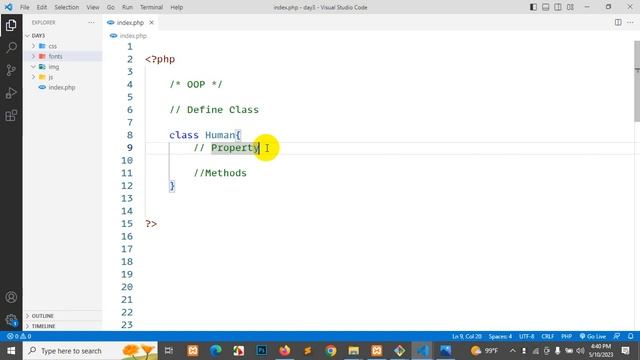Open the Extensions view
The height and width of the screenshot is (360, 640).
click(x=11, y=116)
